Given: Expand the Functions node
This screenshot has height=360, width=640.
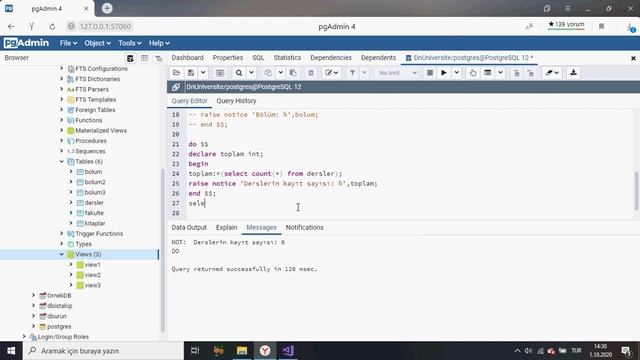Looking at the screenshot, I should coord(62,120).
